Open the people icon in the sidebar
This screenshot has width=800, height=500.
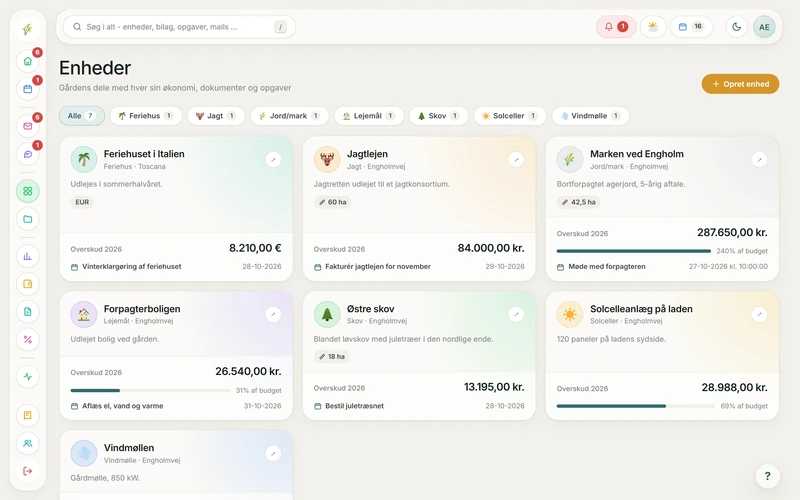(28, 443)
